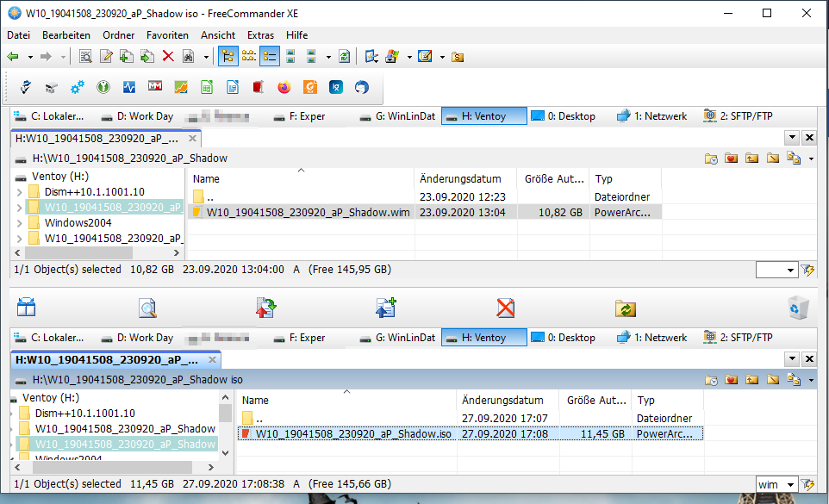Open the MM shortcut icon
This screenshot has width=829, height=504.
[155, 85]
